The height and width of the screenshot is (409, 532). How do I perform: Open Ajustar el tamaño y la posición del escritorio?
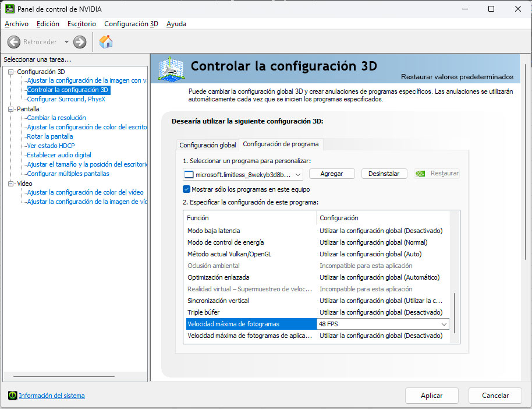[87, 164]
